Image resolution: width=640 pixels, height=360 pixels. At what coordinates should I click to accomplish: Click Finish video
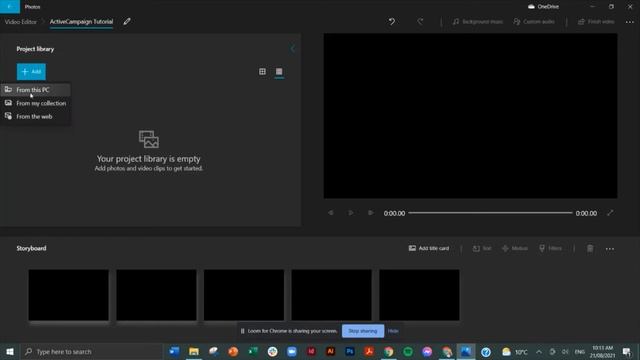click(596, 22)
